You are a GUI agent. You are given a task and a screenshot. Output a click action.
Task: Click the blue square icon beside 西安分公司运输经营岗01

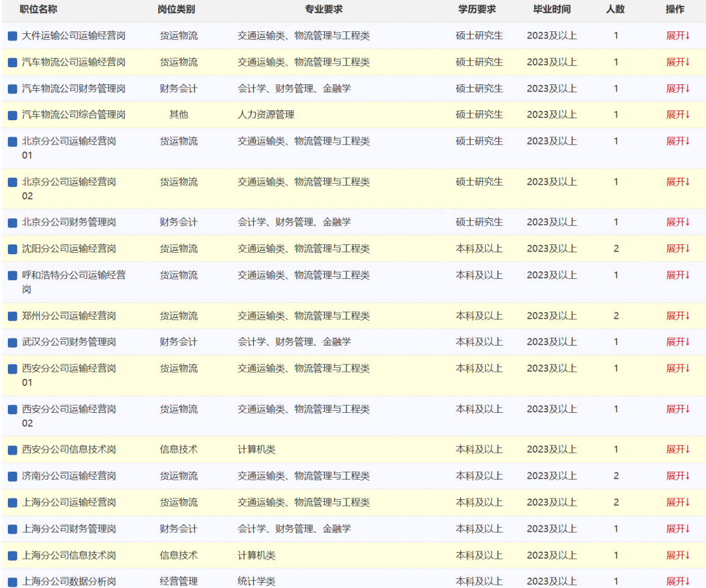pos(12,369)
